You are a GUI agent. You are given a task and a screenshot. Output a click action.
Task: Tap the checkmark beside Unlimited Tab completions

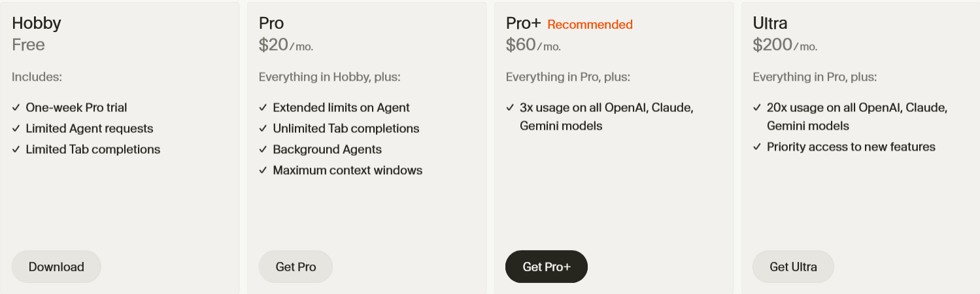[263, 128]
